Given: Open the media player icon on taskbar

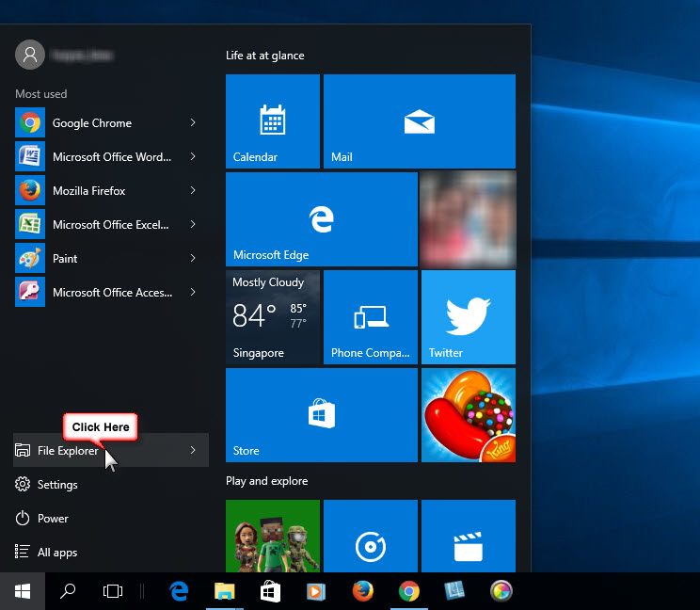Looking at the screenshot, I should pyautogui.click(x=316, y=591).
